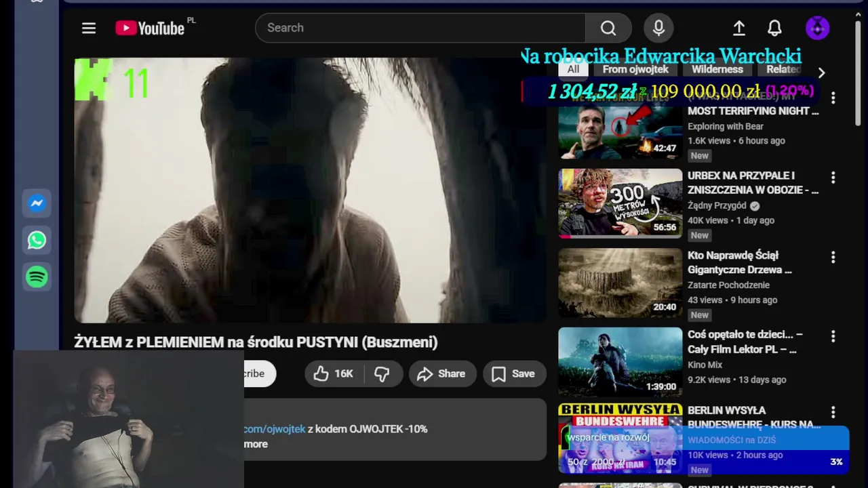This screenshot has height=488, width=868.
Task: Open the 1:39:00 film thumbnail
Action: [620, 362]
